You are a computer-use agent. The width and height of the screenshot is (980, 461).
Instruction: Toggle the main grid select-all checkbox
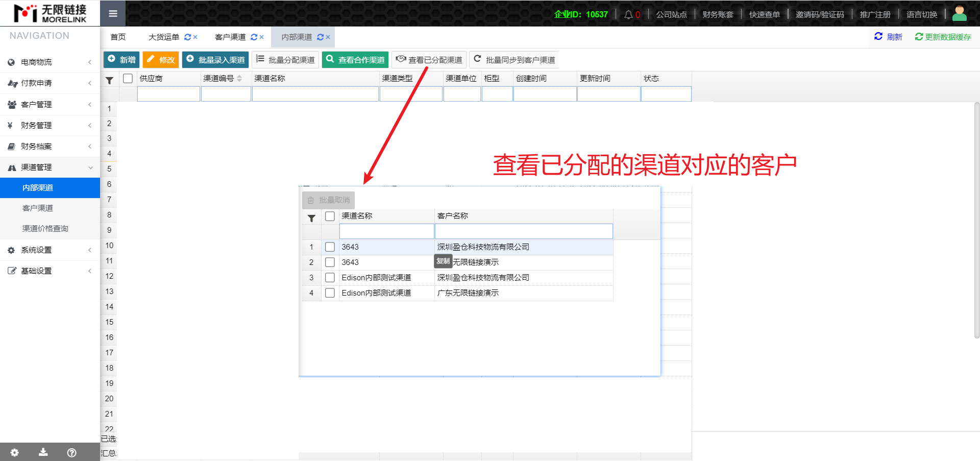point(128,78)
